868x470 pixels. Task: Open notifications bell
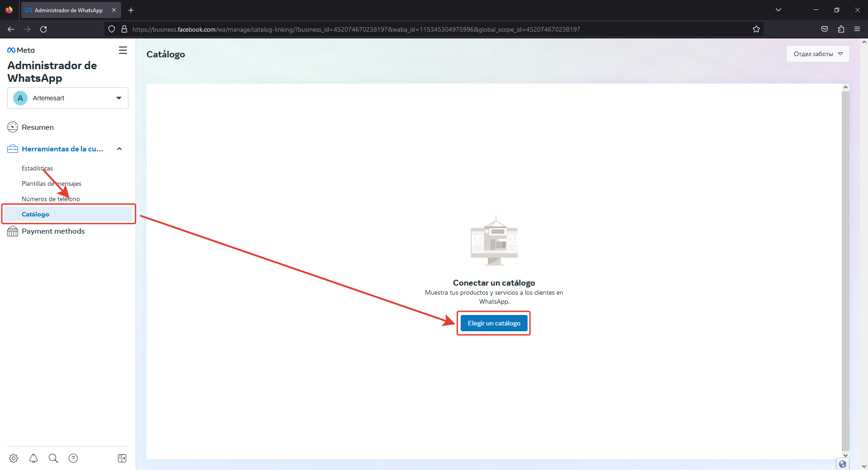tap(33, 458)
